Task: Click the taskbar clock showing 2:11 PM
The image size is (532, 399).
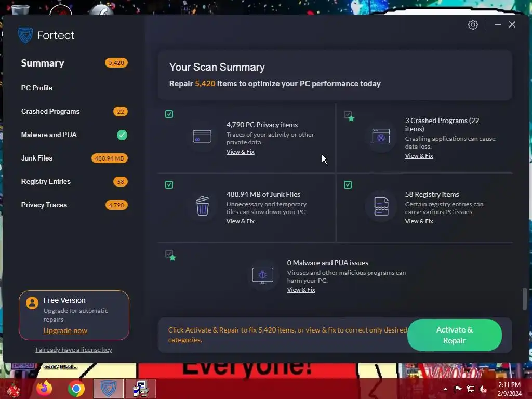Action: pos(509,389)
